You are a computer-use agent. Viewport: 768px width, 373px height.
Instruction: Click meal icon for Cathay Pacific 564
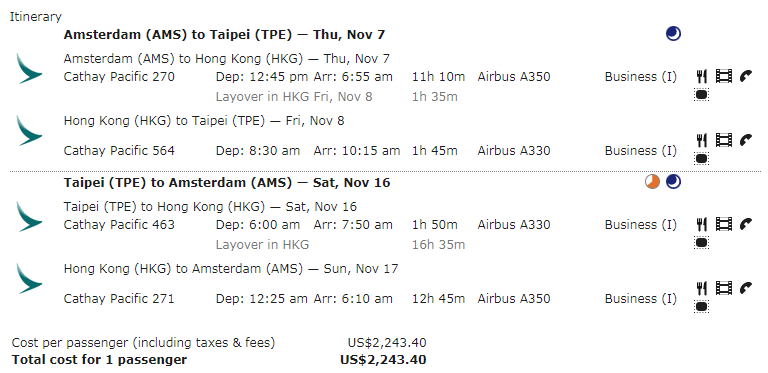pos(702,140)
